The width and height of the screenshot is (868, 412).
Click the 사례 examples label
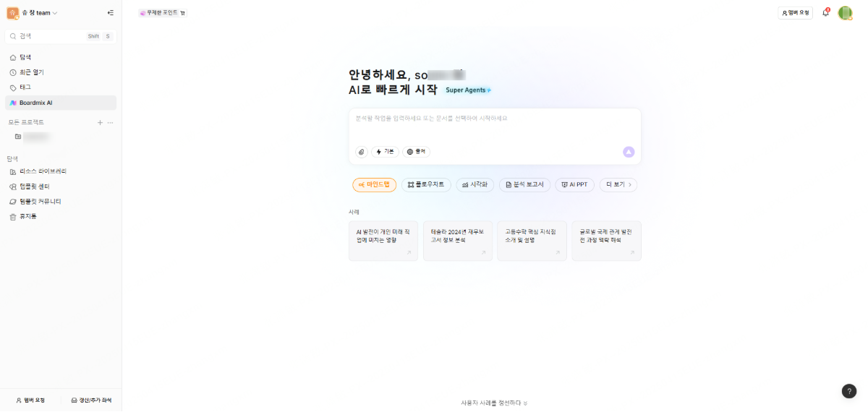pyautogui.click(x=354, y=212)
